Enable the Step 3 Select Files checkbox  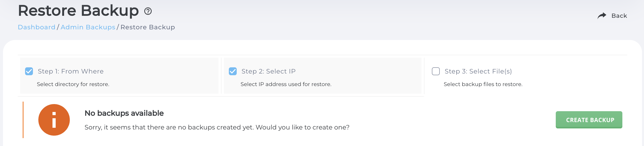click(x=436, y=72)
